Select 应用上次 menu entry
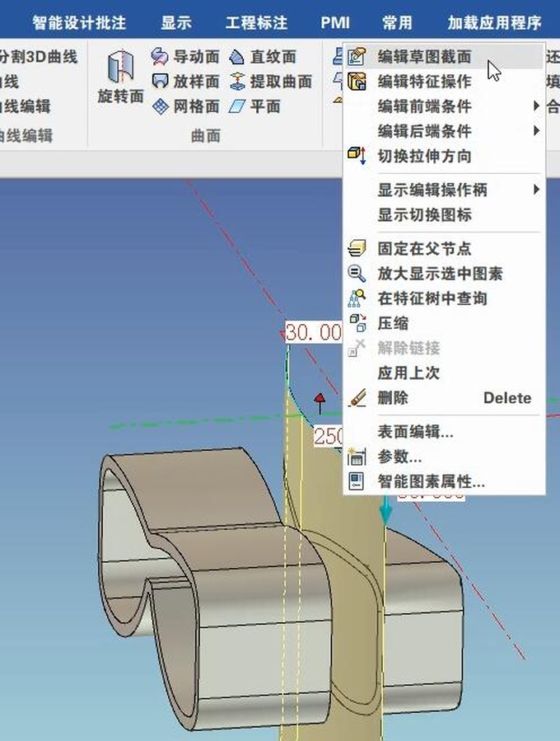Image resolution: width=560 pixels, height=741 pixels. [x=444, y=373]
